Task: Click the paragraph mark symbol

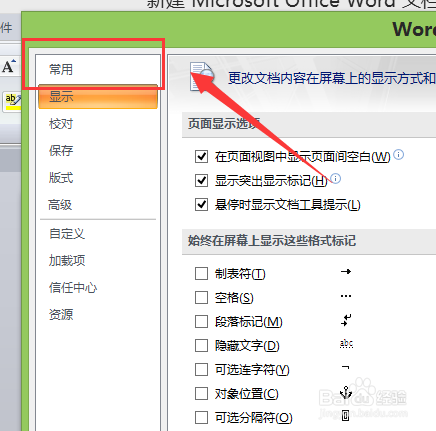Action: [x=346, y=320]
